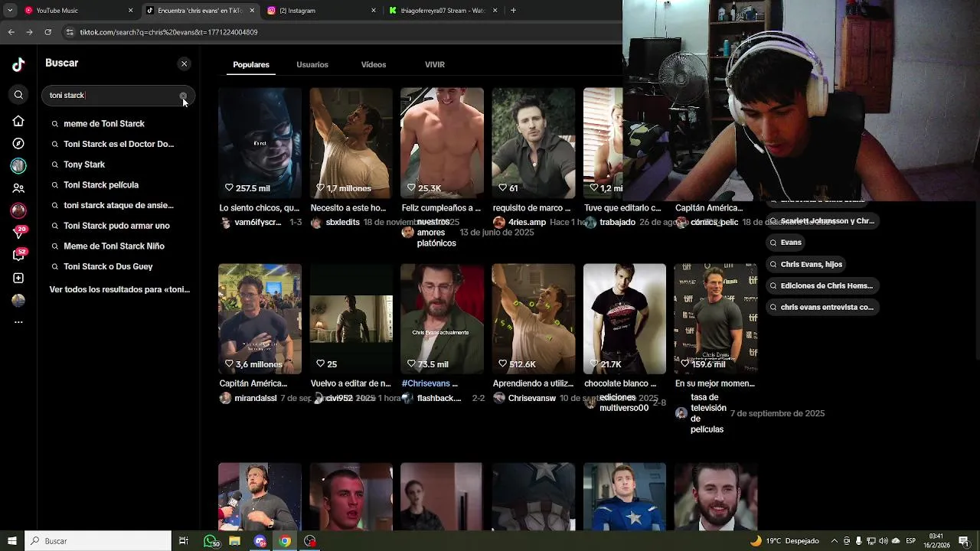Close the YouTube Music tab
This screenshot has height=551, width=980.
click(130, 11)
